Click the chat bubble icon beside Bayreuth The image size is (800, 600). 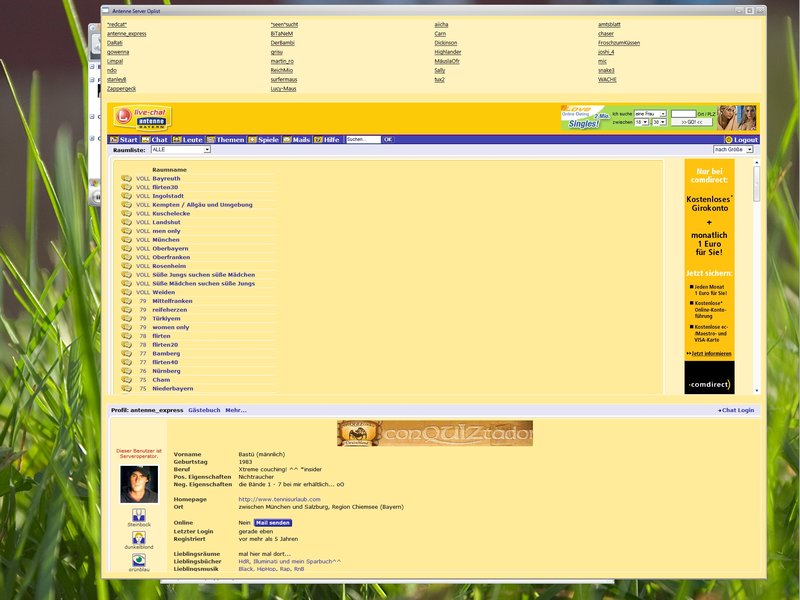pyautogui.click(x=126, y=178)
